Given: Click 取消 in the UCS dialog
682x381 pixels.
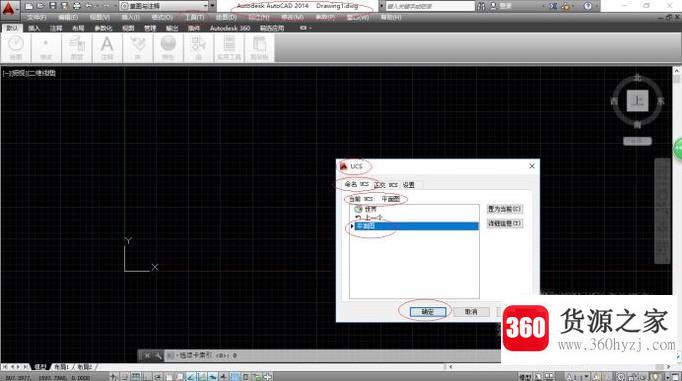Looking at the screenshot, I should 471,311.
